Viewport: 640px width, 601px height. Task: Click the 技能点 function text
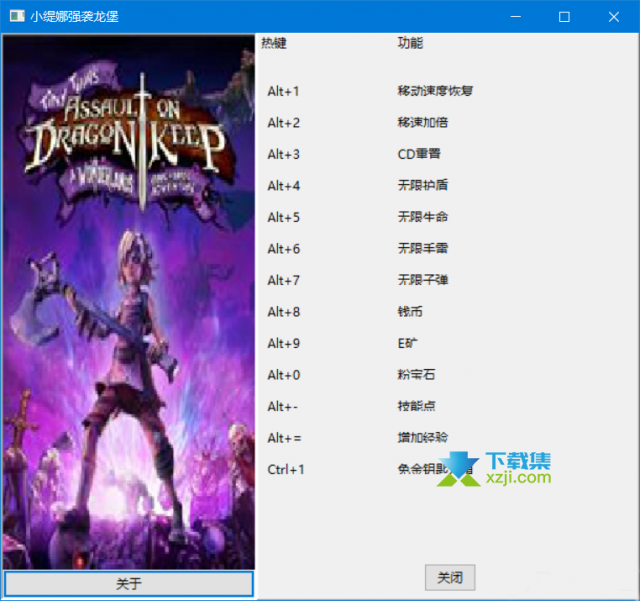[x=416, y=406]
